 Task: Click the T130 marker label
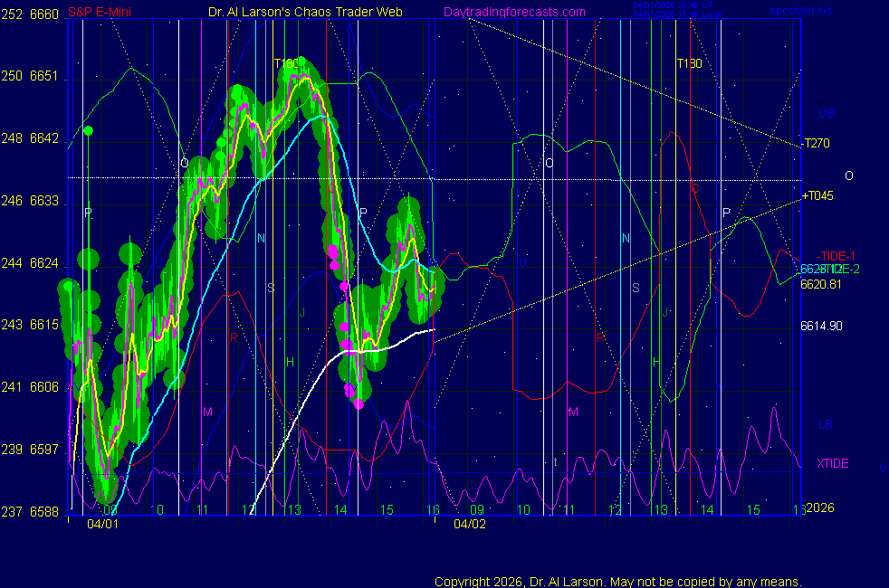pyautogui.click(x=689, y=63)
